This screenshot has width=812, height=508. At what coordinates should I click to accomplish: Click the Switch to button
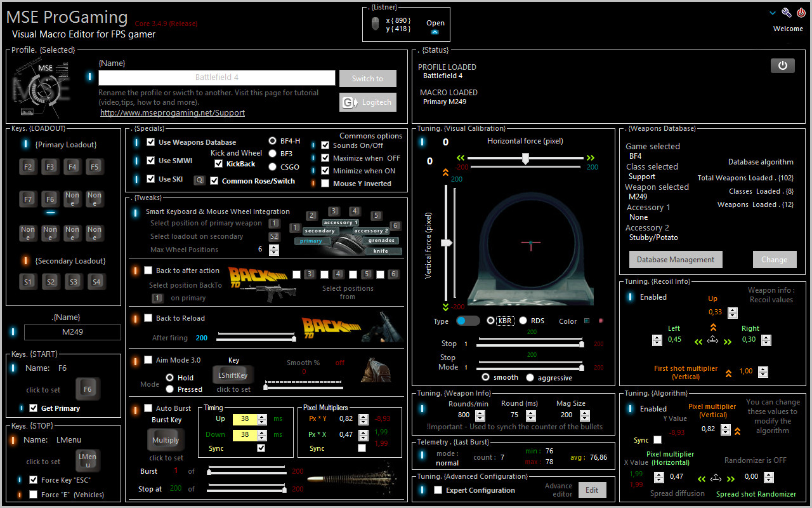pyautogui.click(x=368, y=79)
